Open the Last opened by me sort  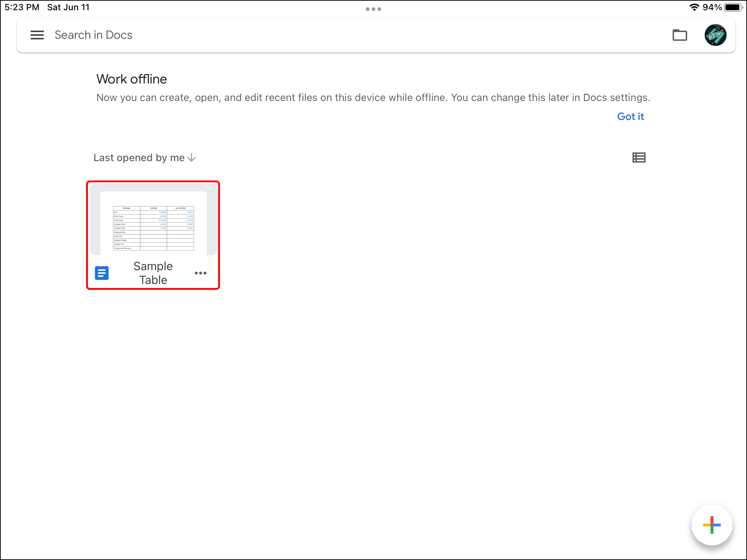pyautogui.click(x=139, y=157)
